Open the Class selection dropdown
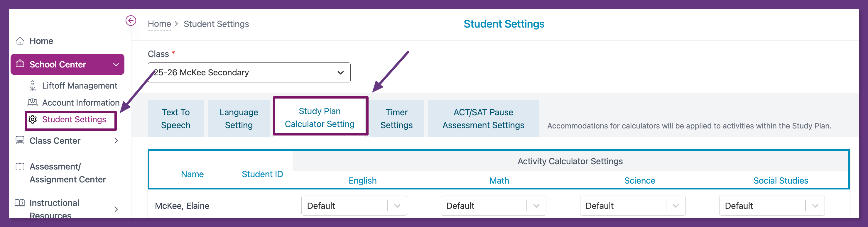868x227 pixels. 340,72
